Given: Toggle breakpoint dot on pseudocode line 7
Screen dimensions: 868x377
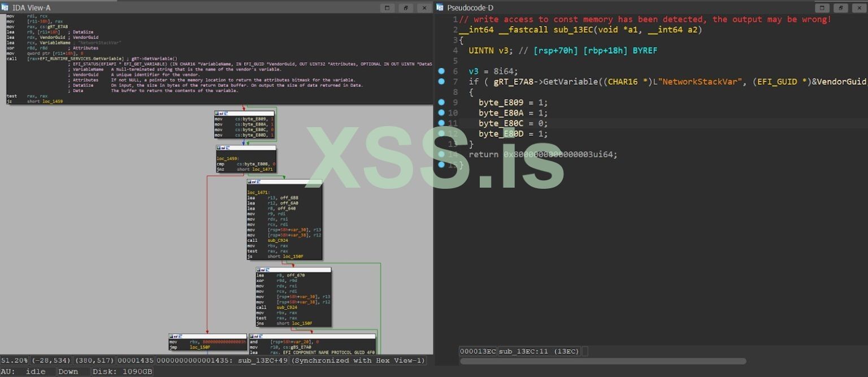Looking at the screenshot, I should click(441, 81).
